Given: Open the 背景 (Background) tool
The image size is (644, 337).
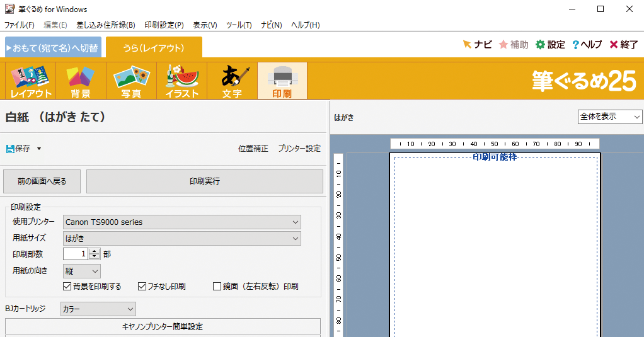Looking at the screenshot, I should 81,81.
